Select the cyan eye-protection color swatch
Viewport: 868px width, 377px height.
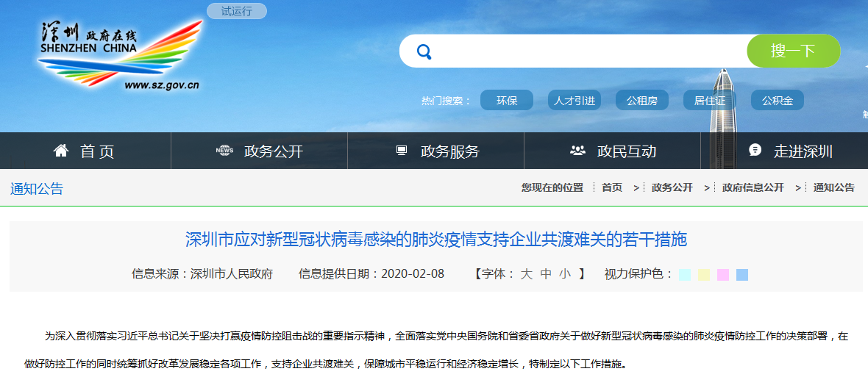coord(685,275)
